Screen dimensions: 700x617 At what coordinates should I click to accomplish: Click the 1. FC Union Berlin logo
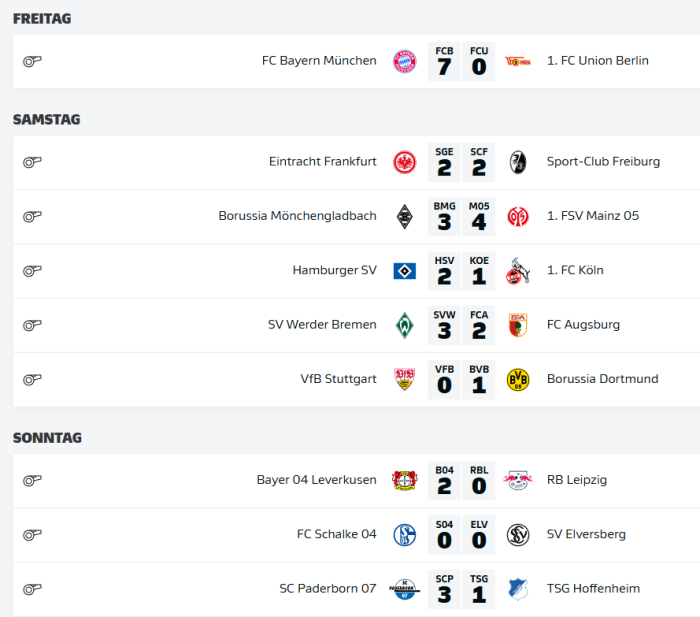pos(518,61)
